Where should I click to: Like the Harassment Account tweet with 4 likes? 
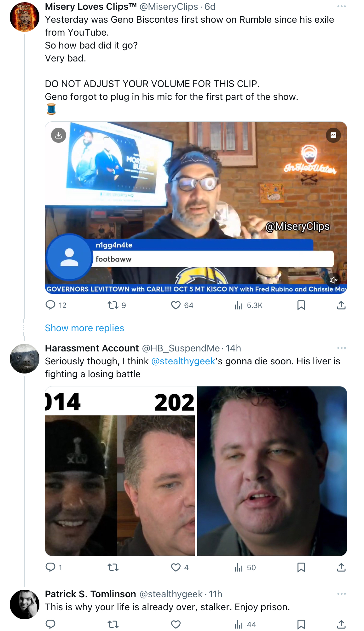(176, 567)
